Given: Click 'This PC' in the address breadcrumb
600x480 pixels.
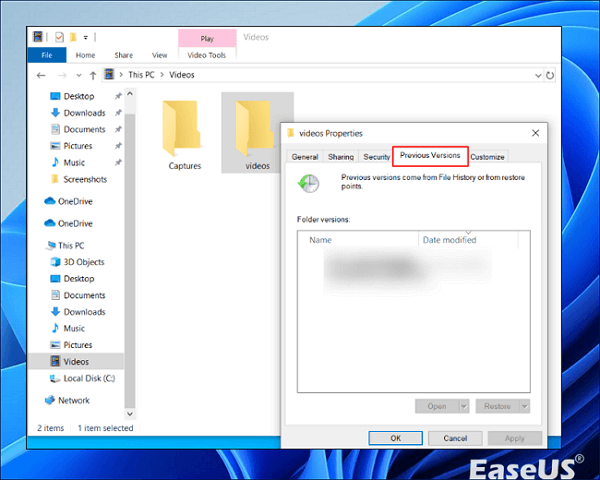Looking at the screenshot, I should tap(141, 75).
